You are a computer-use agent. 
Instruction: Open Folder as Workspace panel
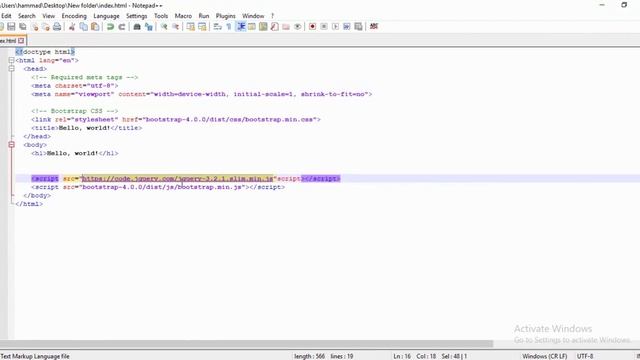(286, 27)
